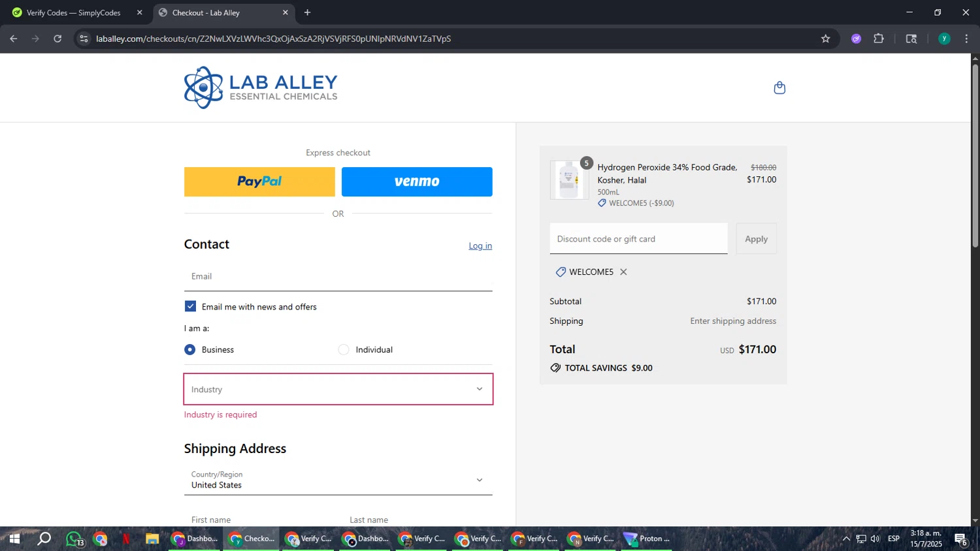Screen dimensions: 980x551
Task: Pay with PayPal express checkout
Action: click(259, 181)
